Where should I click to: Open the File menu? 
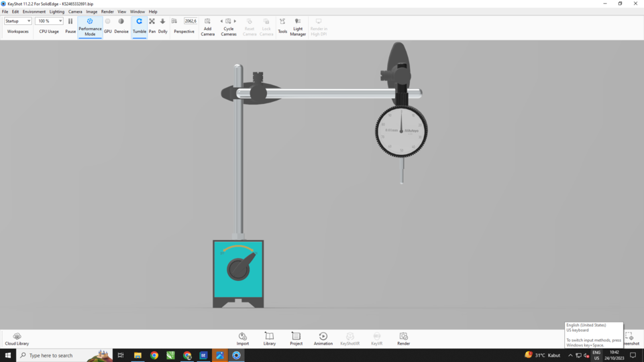coord(5,11)
